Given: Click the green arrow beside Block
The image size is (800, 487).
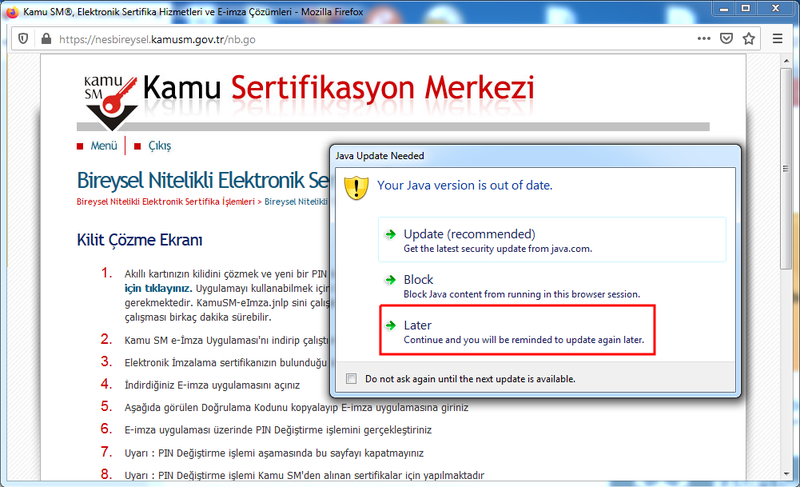Looking at the screenshot, I should click(390, 280).
